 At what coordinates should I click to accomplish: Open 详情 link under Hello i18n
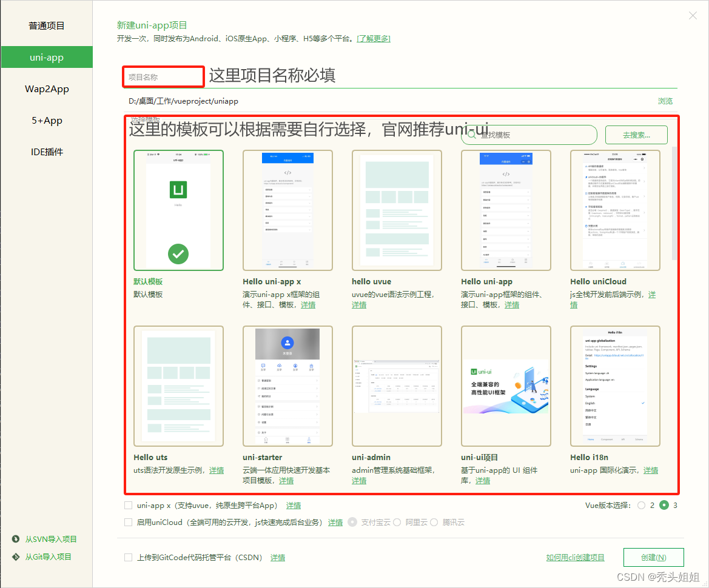tap(651, 470)
